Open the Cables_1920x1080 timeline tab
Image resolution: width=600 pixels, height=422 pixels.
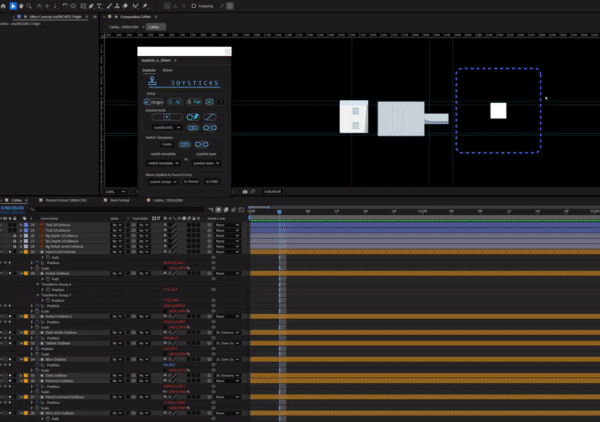[168, 200]
